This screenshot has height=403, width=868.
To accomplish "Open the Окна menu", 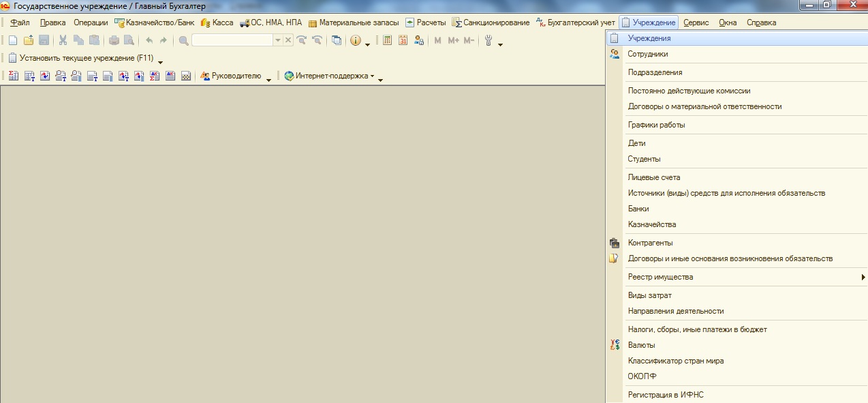I will (728, 23).
